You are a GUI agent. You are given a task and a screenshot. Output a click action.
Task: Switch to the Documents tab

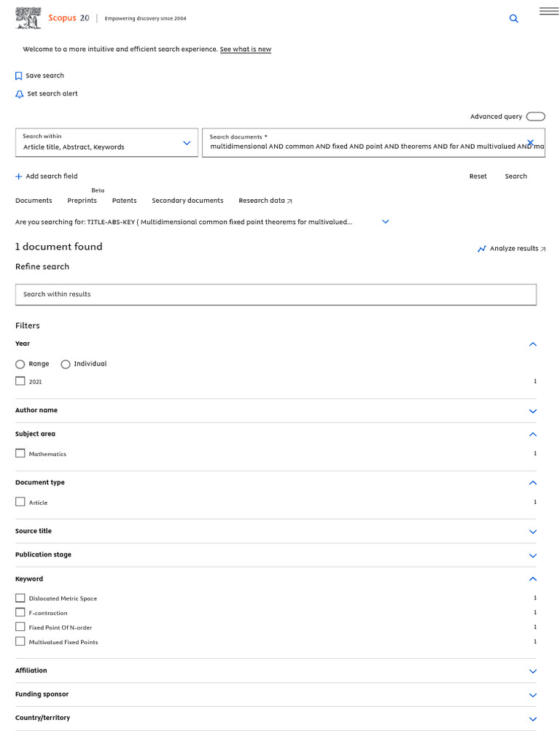point(34,201)
